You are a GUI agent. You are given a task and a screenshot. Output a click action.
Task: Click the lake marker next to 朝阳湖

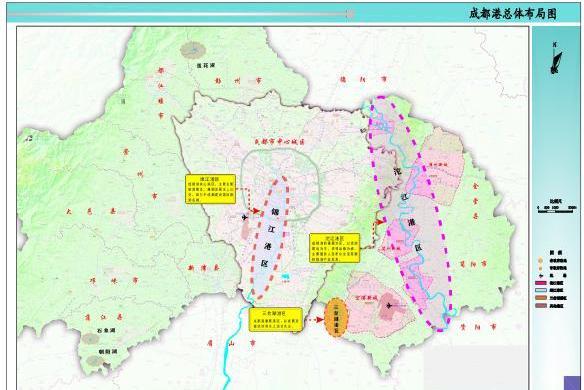[95, 361]
